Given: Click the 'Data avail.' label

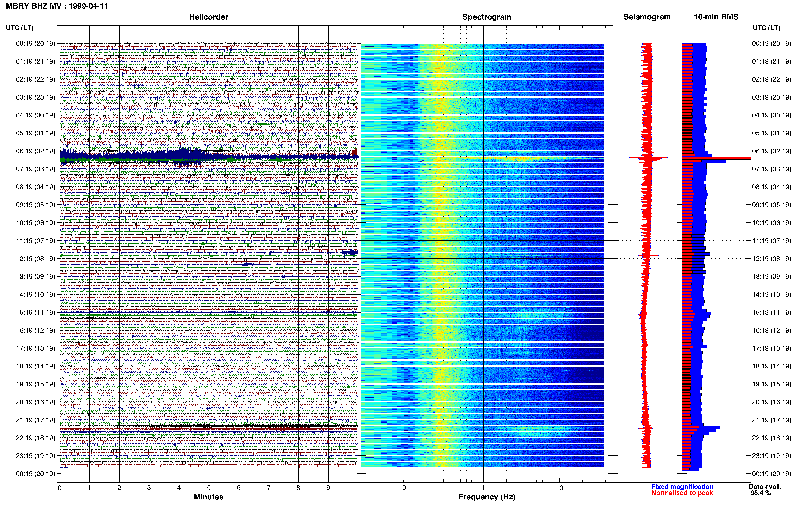Looking at the screenshot, I should pyautogui.click(x=765, y=486).
